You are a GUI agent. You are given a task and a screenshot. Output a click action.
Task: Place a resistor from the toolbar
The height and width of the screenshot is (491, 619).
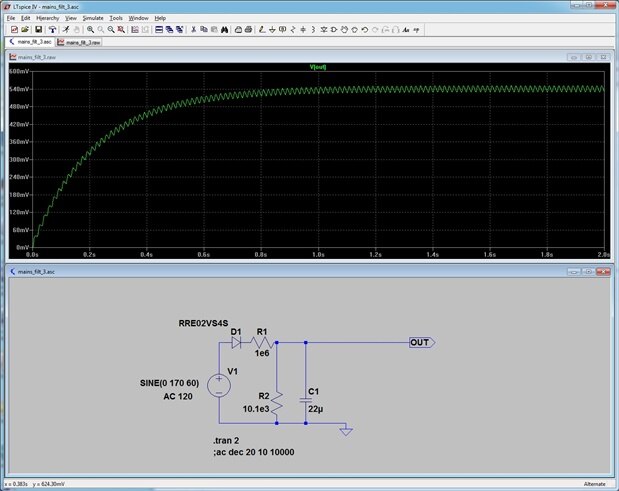point(293,30)
